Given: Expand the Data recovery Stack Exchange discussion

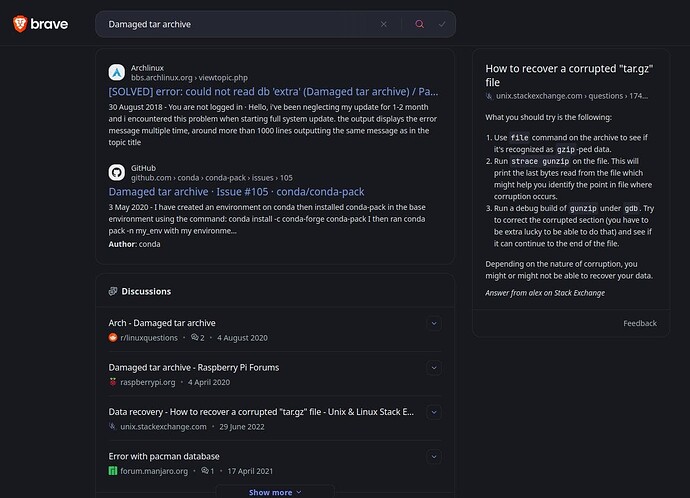Looking at the screenshot, I should [x=434, y=412].
